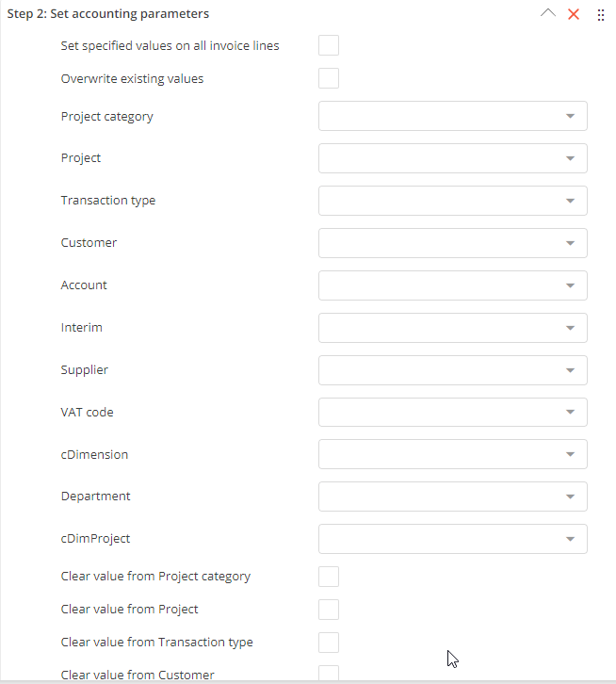Expand the Interim dropdown
The width and height of the screenshot is (616, 684).
(x=569, y=328)
